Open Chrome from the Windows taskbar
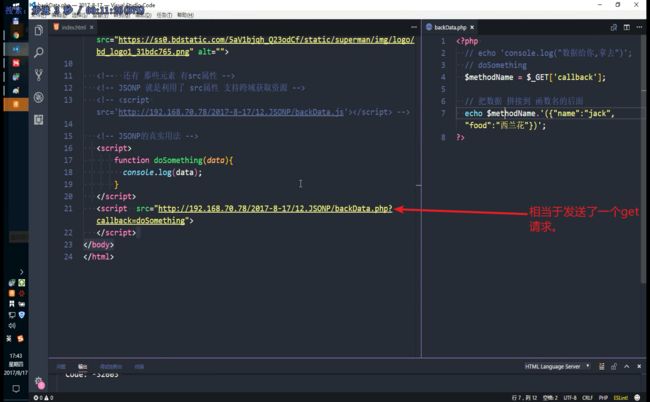 coord(16,35)
